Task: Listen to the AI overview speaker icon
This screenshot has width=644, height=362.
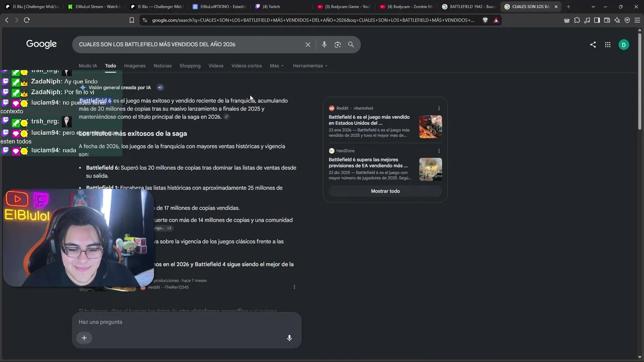Action: (x=160, y=87)
